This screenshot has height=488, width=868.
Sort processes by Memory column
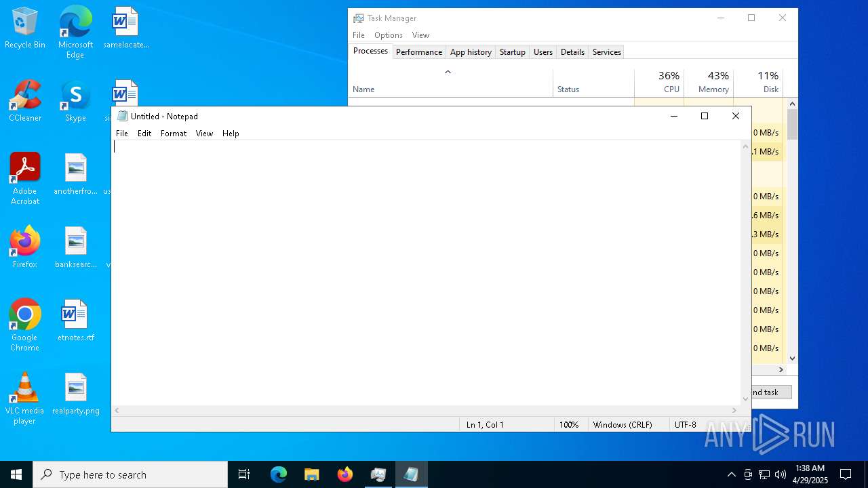[x=709, y=83]
